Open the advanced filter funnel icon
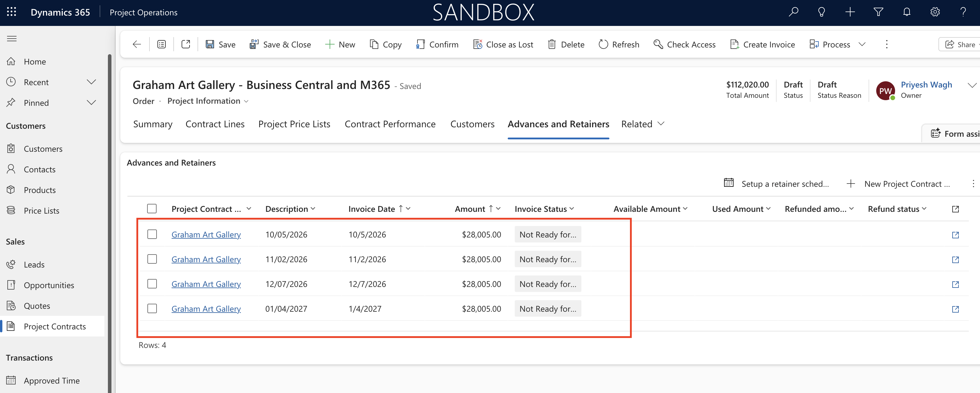This screenshot has width=980, height=393. (878, 12)
